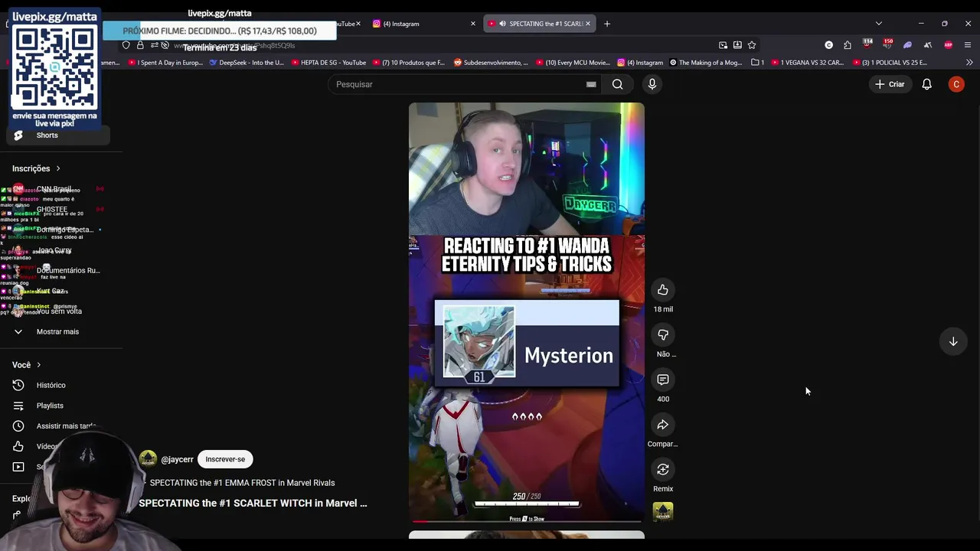Open bookmark '(10) Every MCU Movie...'
Image resolution: width=980 pixels, height=551 pixels.
coord(573,63)
